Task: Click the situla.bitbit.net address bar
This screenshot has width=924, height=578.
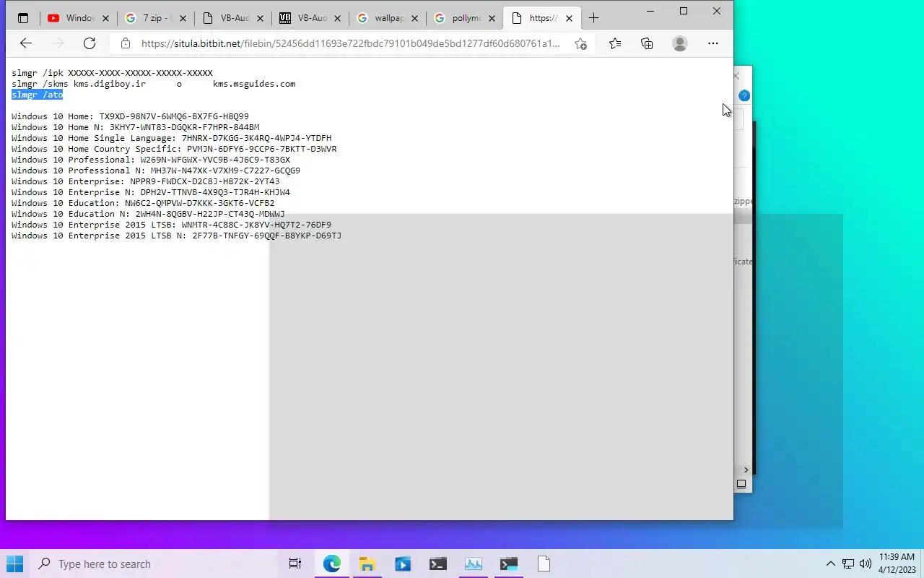Action: (351, 43)
